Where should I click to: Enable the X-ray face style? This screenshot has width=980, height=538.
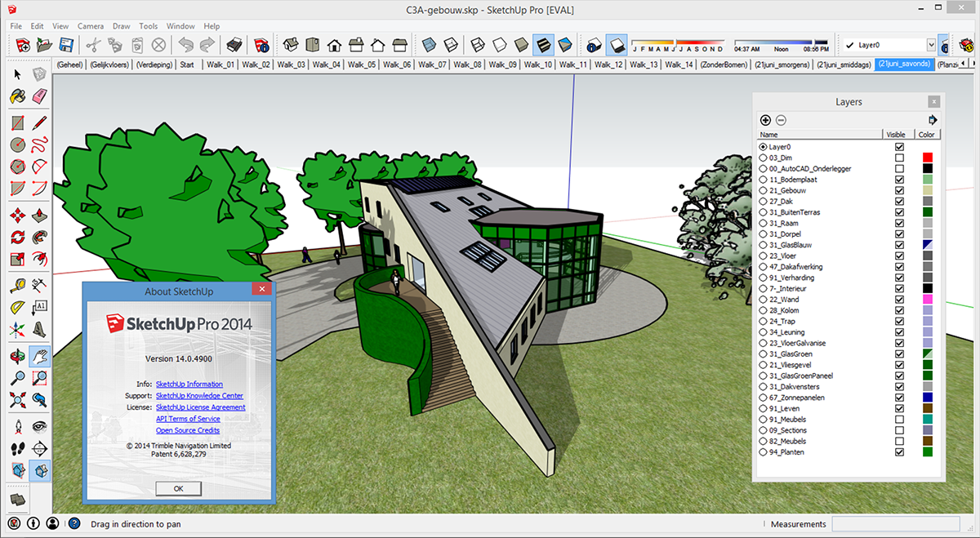pyautogui.click(x=430, y=45)
